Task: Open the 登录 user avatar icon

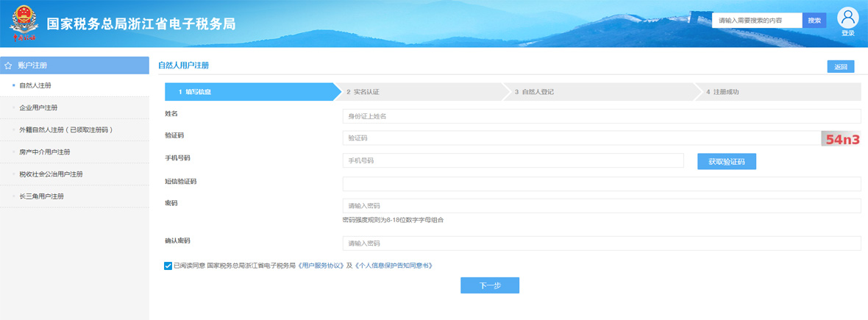Action: 847,18
